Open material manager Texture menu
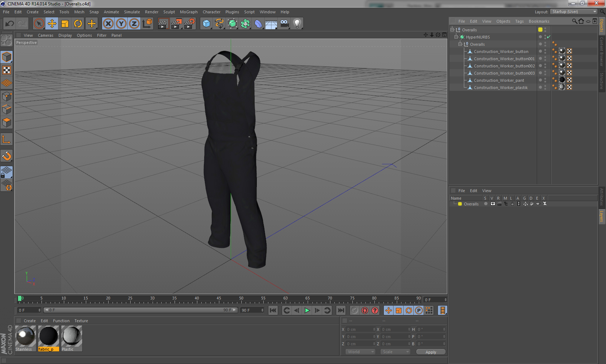The height and width of the screenshot is (364, 606). coord(81,321)
